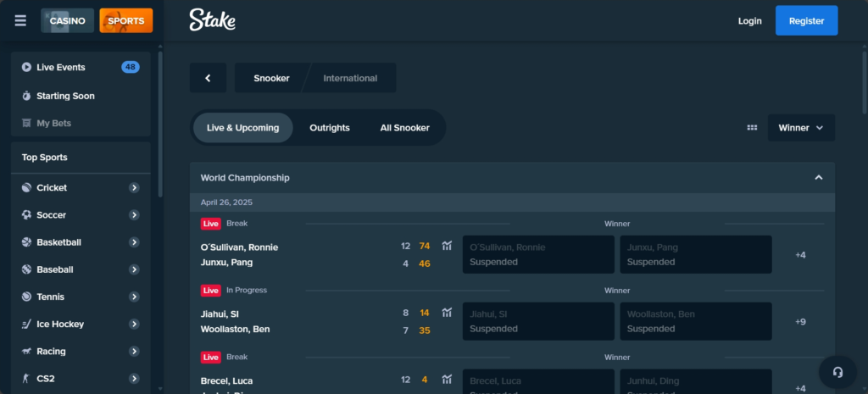868x394 pixels.
Task: Open stats icon for Jiahui match
Action: (x=447, y=313)
